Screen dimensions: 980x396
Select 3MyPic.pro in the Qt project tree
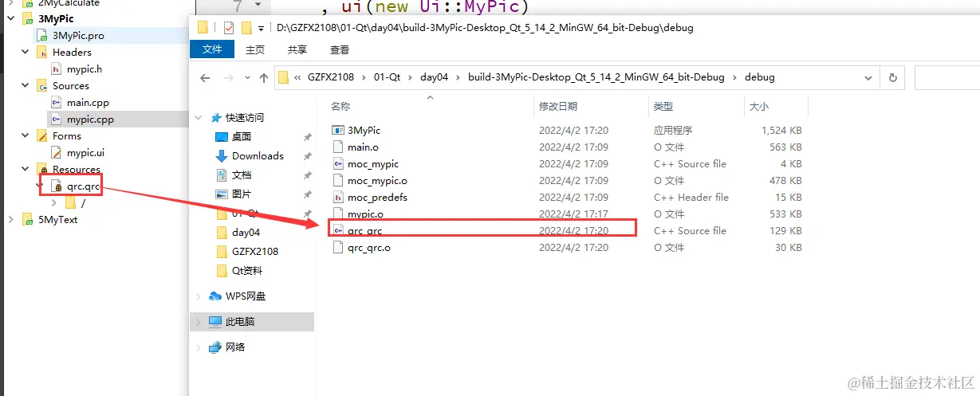(78, 36)
